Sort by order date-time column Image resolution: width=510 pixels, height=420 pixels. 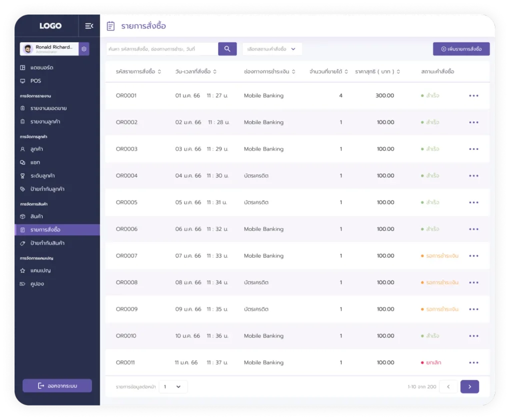215,71
